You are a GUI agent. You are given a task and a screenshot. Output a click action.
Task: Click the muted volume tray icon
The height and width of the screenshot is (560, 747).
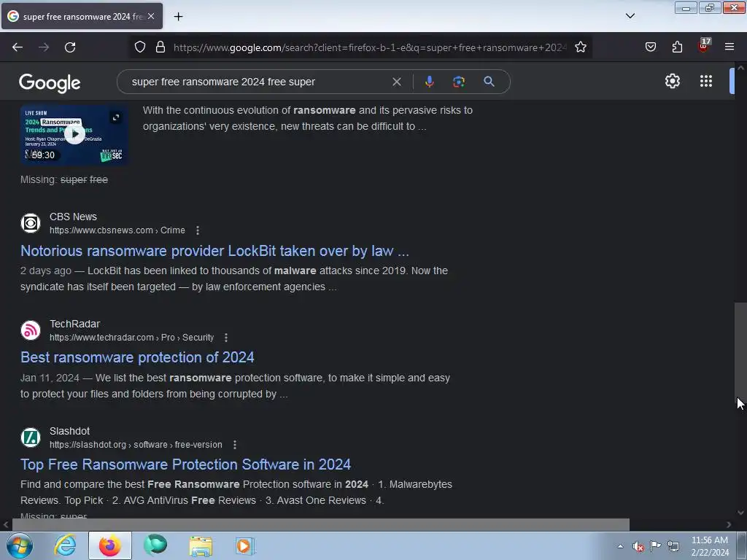click(638, 546)
